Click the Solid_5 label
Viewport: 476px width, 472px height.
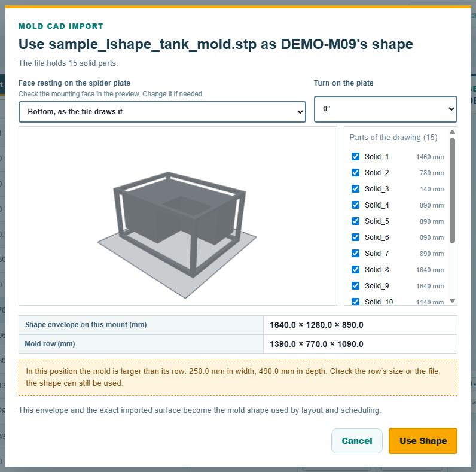coord(377,221)
